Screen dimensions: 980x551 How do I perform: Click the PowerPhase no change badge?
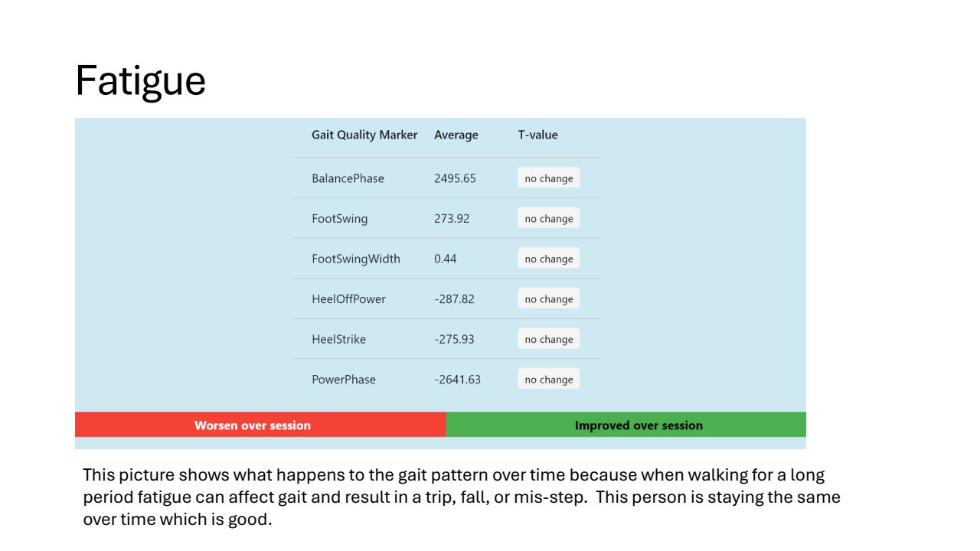pyautogui.click(x=548, y=380)
